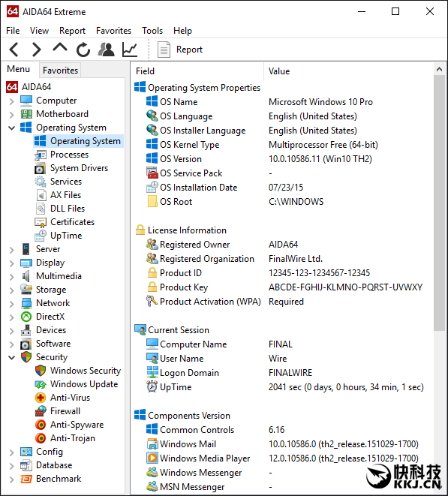Expand the Benchmark tree node
Image resolution: width=448 pixels, height=496 pixels.
12,479
